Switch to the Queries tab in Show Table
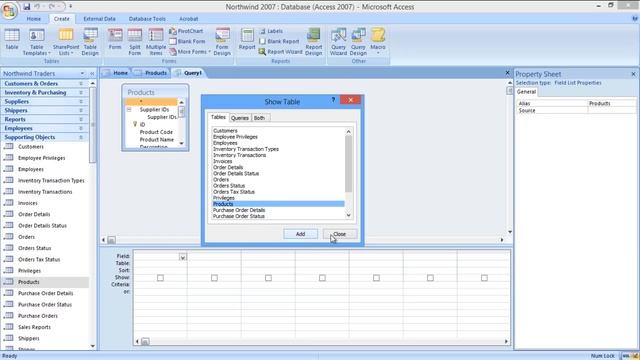This screenshot has height=360, width=640. (x=240, y=118)
